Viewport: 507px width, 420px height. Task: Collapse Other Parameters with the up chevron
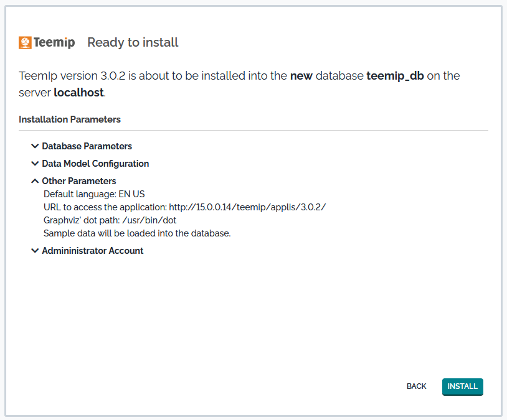point(35,181)
